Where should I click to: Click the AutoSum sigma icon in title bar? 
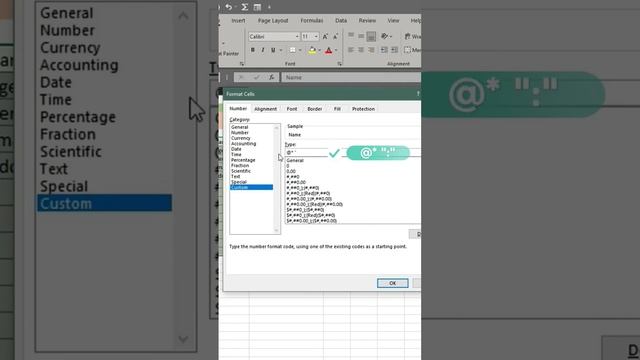click(x=244, y=7)
